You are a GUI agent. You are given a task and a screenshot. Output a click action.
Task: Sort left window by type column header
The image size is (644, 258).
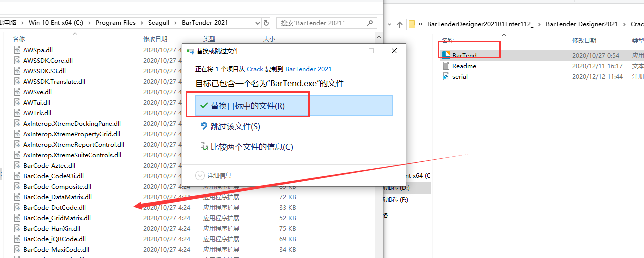click(x=209, y=39)
